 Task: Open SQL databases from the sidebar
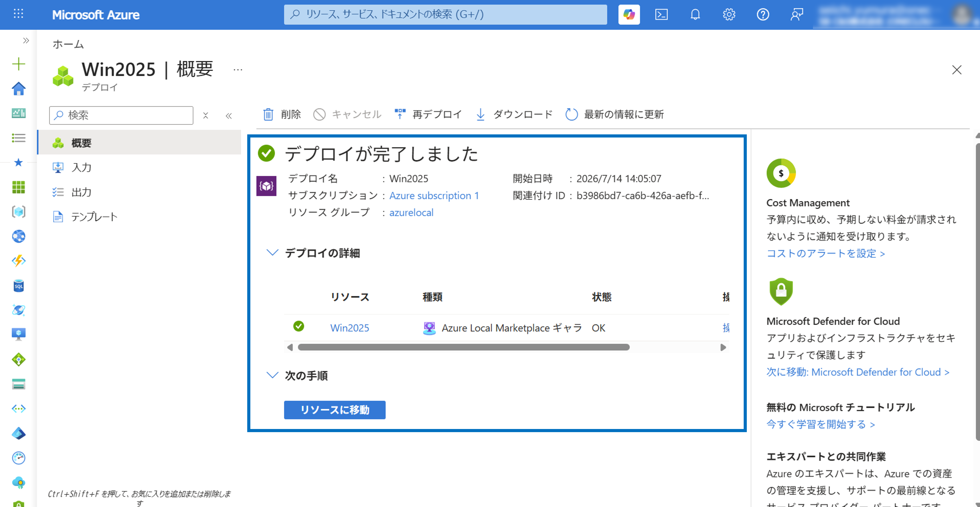[18, 285]
